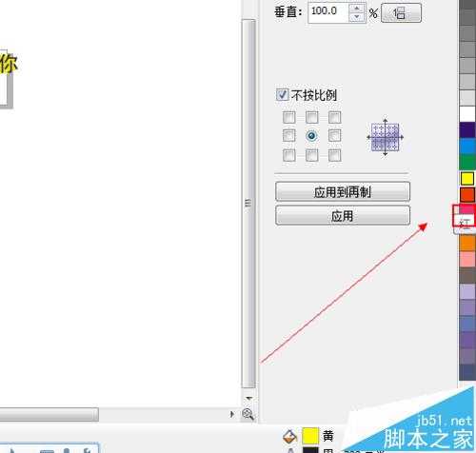Image resolution: width=476 pixels, height=453 pixels.
Task: Decrease vertical percentage with down stepper
Action: (x=357, y=17)
